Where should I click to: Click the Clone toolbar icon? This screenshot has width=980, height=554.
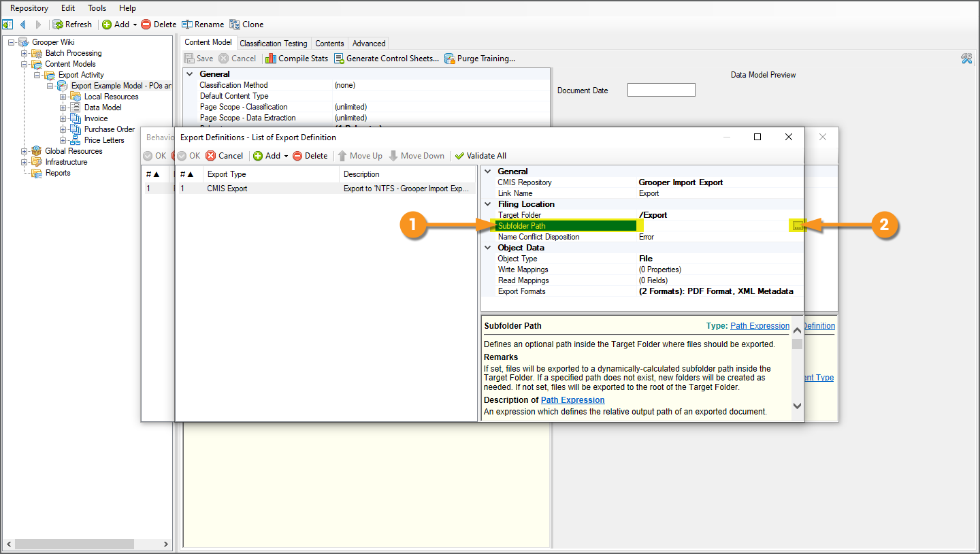[235, 25]
